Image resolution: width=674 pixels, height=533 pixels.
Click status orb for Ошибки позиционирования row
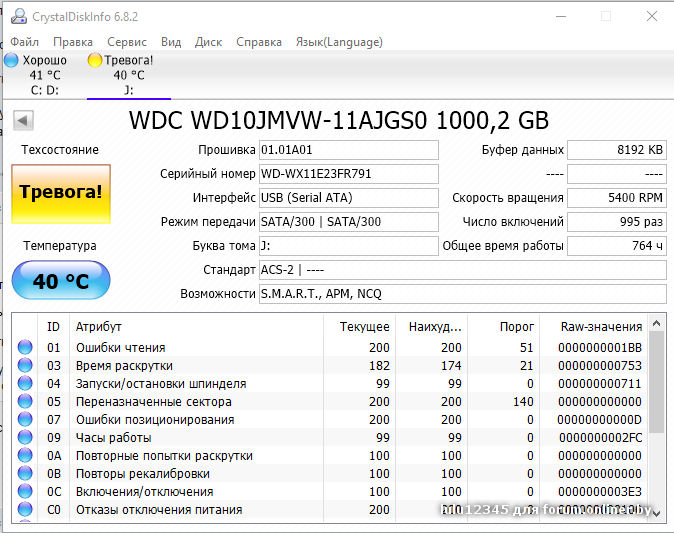tap(25, 420)
